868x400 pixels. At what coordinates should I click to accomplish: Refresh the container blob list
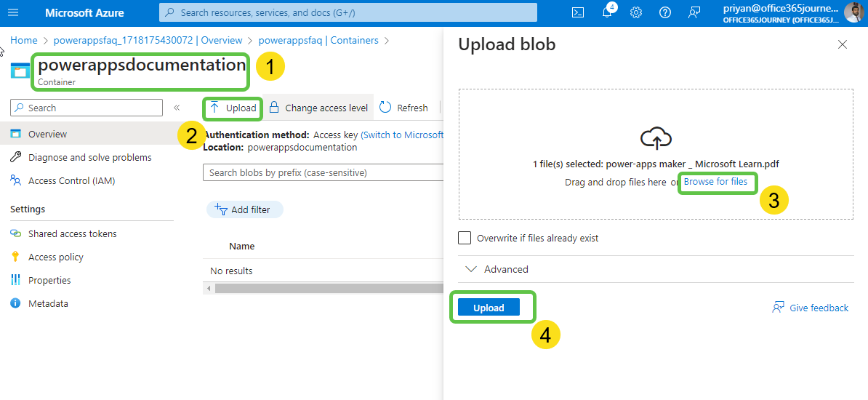[404, 108]
